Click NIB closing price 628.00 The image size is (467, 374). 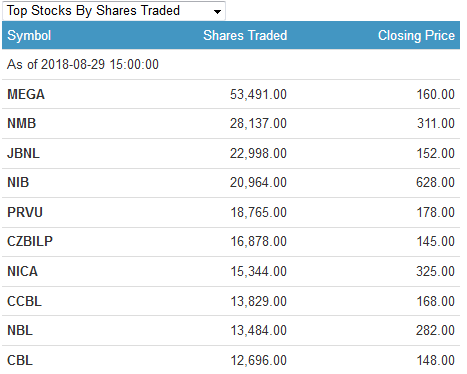(x=435, y=182)
